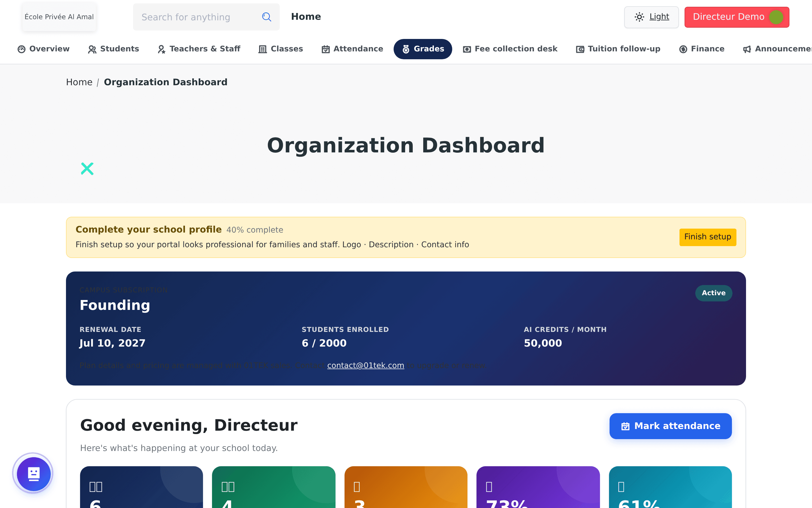Screen dimensions: 812x508
Task: Toggle the Light theme switch
Action: point(651,17)
